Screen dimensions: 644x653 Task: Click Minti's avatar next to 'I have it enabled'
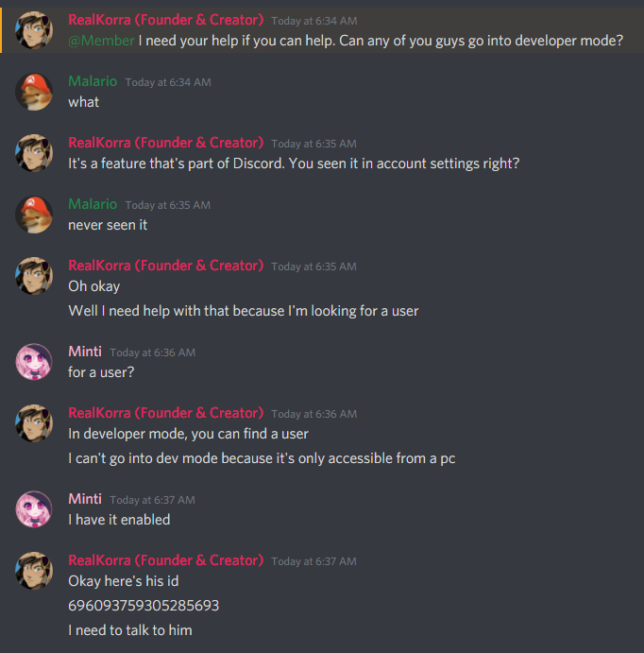pos(34,509)
